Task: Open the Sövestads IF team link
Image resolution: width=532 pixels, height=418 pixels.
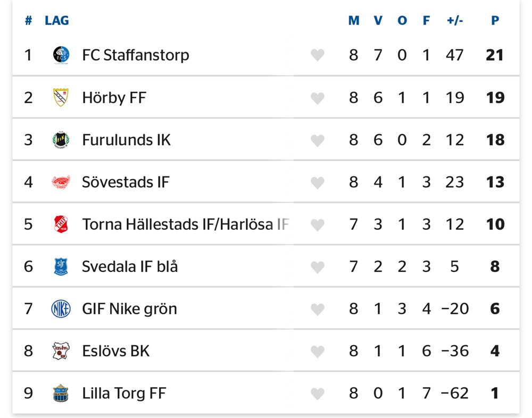Action: coord(126,182)
